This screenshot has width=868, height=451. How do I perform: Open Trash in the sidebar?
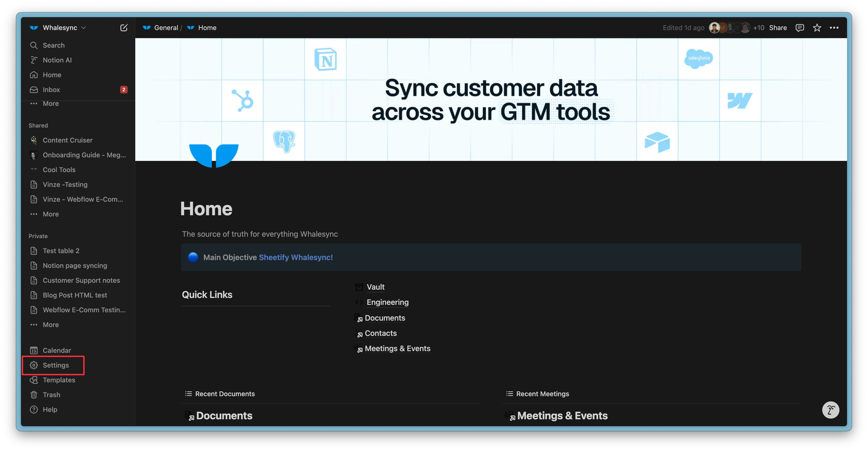click(x=51, y=395)
